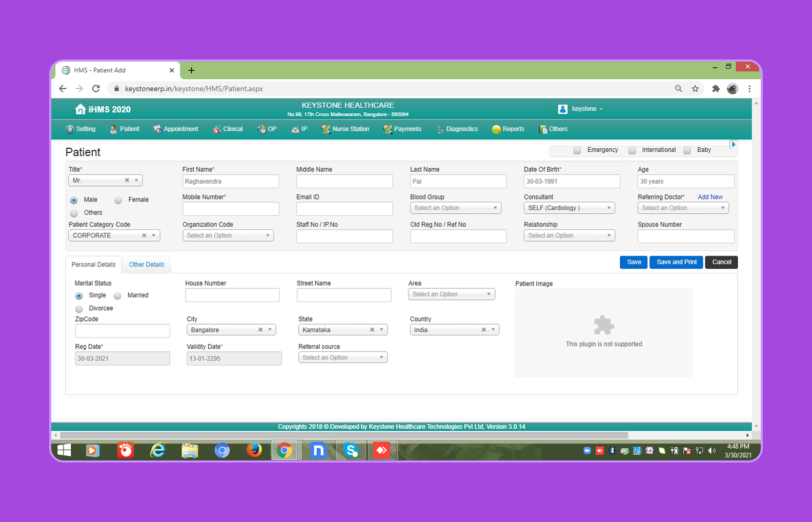
Task: Open the Organization Code dropdown
Action: [x=228, y=235]
